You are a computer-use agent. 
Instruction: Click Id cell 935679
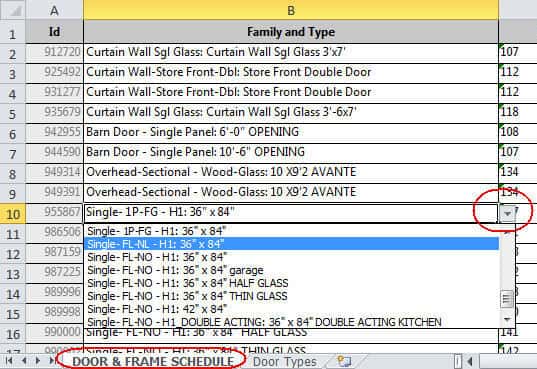tap(54, 112)
